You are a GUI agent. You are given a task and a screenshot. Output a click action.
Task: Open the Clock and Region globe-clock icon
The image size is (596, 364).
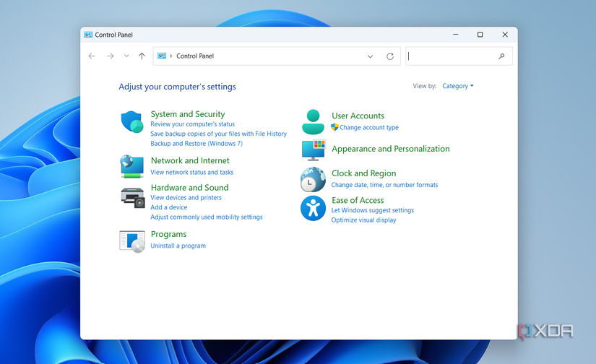(x=313, y=179)
